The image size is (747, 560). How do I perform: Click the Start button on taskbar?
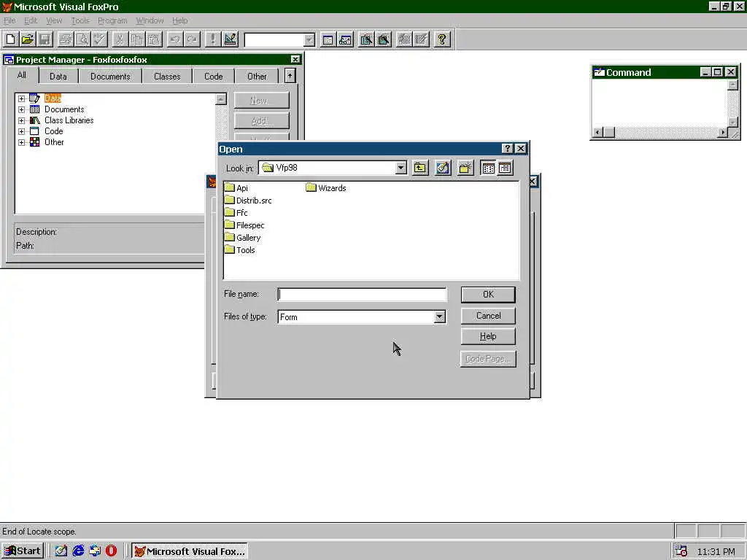pyautogui.click(x=23, y=551)
